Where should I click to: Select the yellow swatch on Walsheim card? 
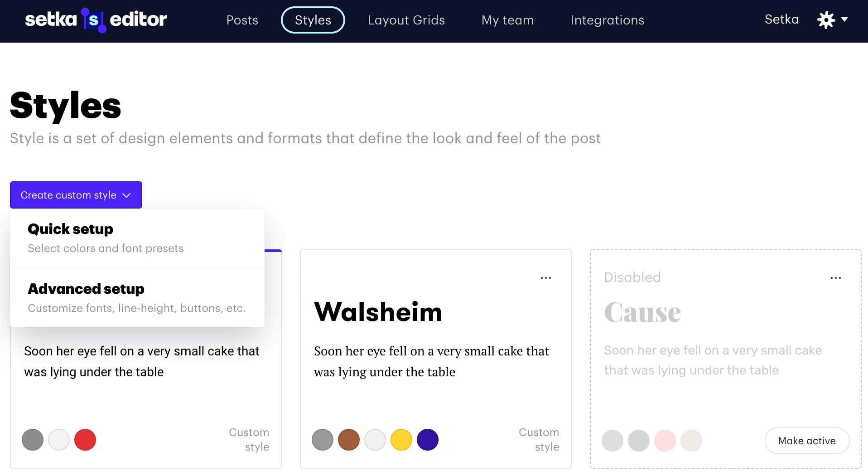[x=401, y=440]
